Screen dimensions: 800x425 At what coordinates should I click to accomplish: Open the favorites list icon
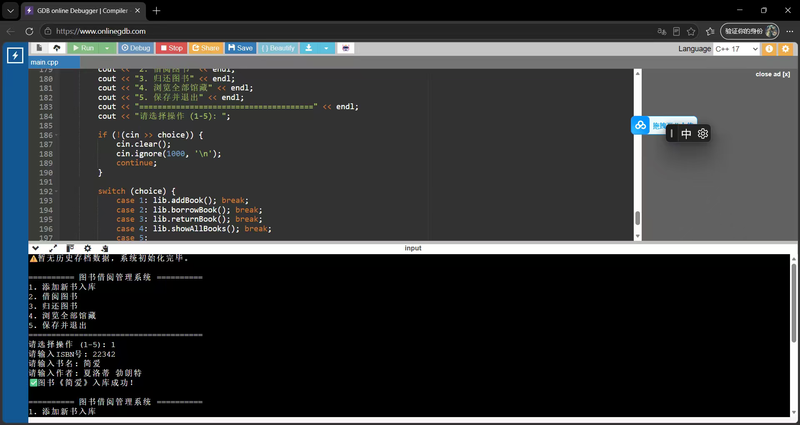point(710,31)
